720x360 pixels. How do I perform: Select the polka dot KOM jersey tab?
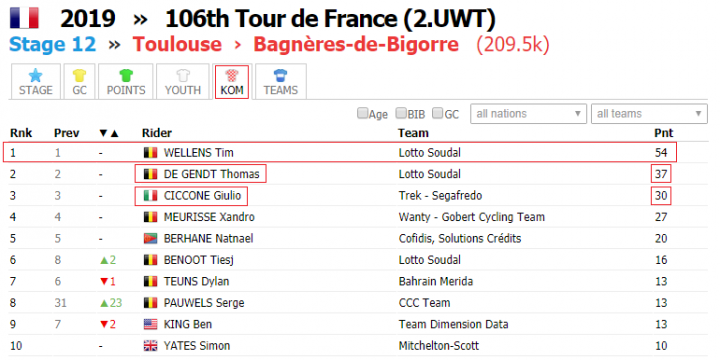pyautogui.click(x=232, y=82)
